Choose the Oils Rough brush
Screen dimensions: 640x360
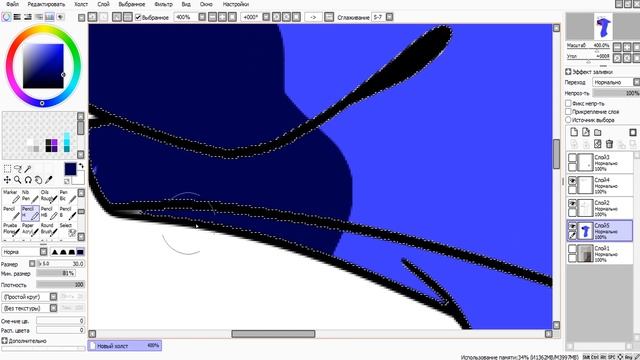[x=49, y=196]
